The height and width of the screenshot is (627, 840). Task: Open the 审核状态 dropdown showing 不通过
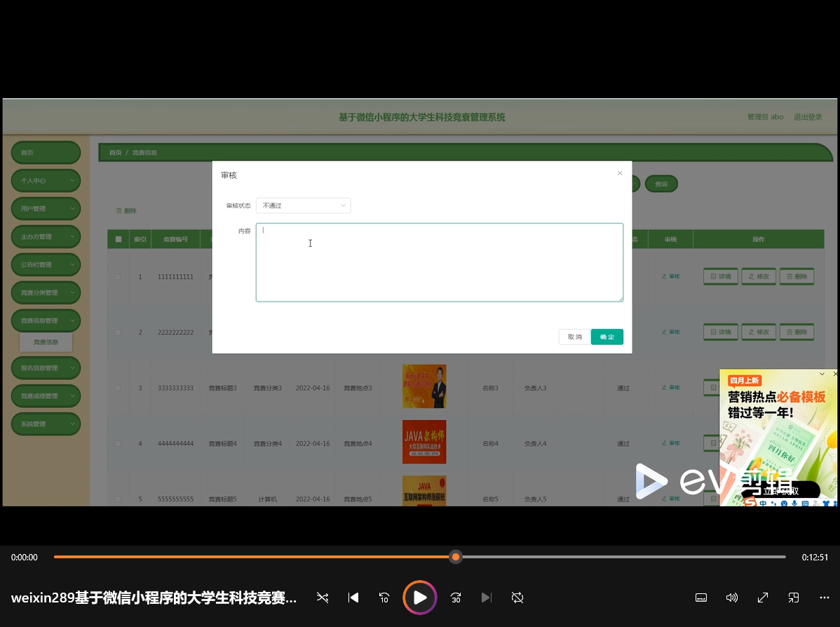tap(303, 205)
